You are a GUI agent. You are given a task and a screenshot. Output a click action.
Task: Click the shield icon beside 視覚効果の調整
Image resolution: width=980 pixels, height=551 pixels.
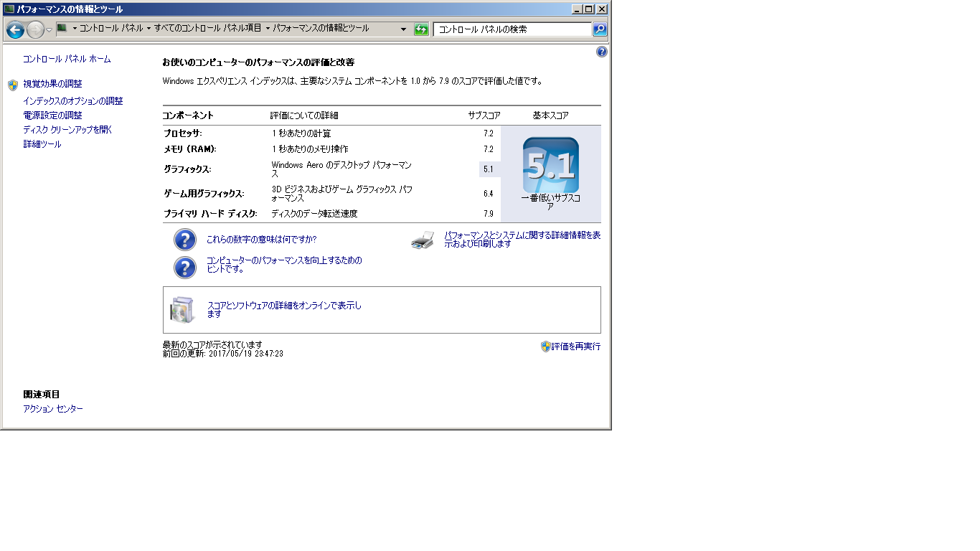(13, 85)
